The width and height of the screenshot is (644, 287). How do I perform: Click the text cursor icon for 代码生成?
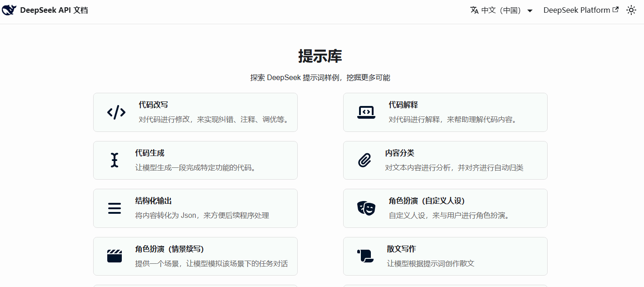(x=115, y=160)
